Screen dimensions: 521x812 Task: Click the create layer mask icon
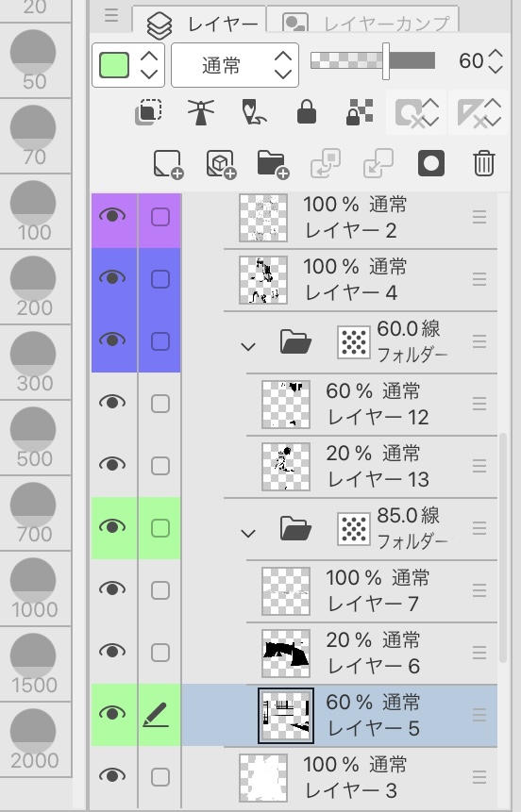coord(430,164)
